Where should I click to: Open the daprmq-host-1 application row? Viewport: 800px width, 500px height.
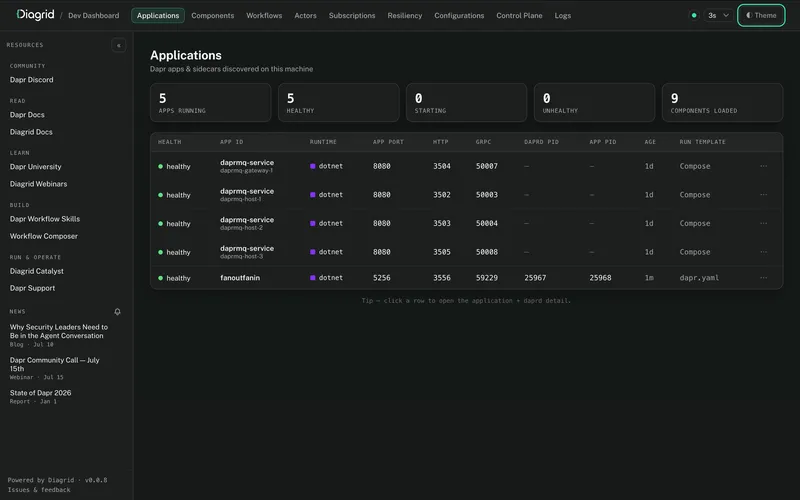click(466, 194)
